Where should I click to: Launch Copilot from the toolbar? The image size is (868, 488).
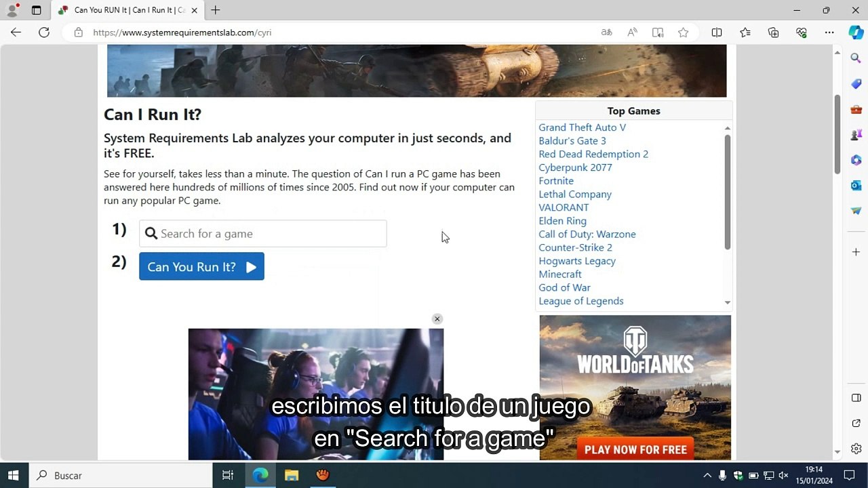856,33
